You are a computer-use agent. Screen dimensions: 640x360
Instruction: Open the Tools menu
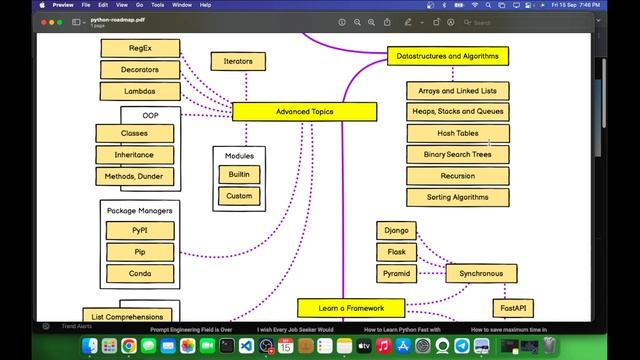(x=158, y=5)
